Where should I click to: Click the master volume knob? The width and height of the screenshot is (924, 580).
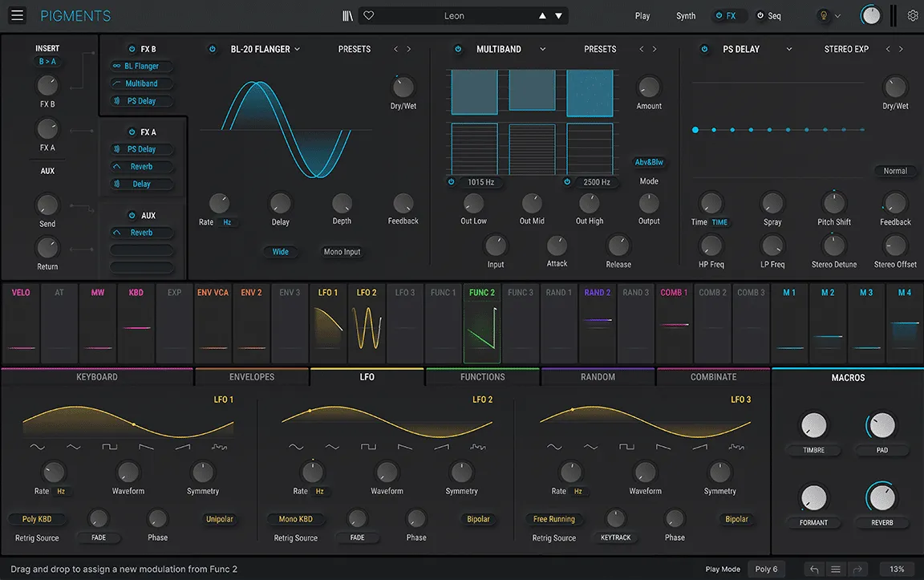pos(870,16)
